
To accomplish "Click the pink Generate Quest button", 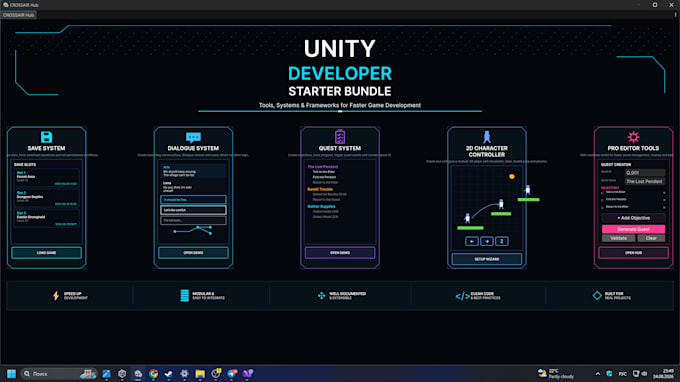I will (x=633, y=229).
